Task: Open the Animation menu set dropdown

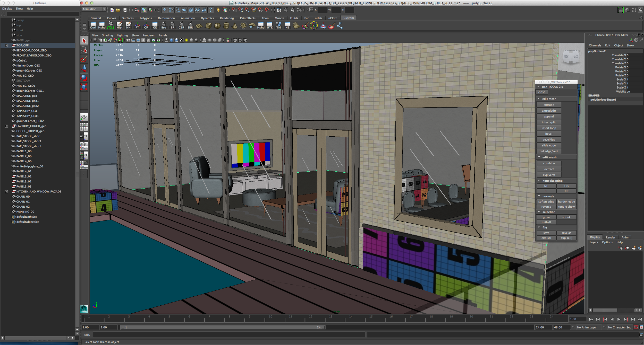Action: [x=94, y=9]
